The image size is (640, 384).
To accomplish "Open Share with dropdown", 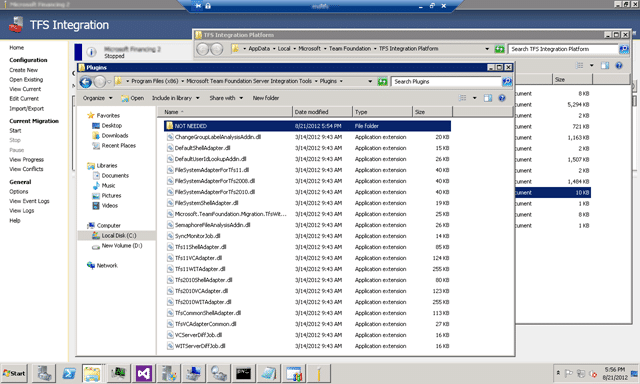I will [x=226, y=98].
